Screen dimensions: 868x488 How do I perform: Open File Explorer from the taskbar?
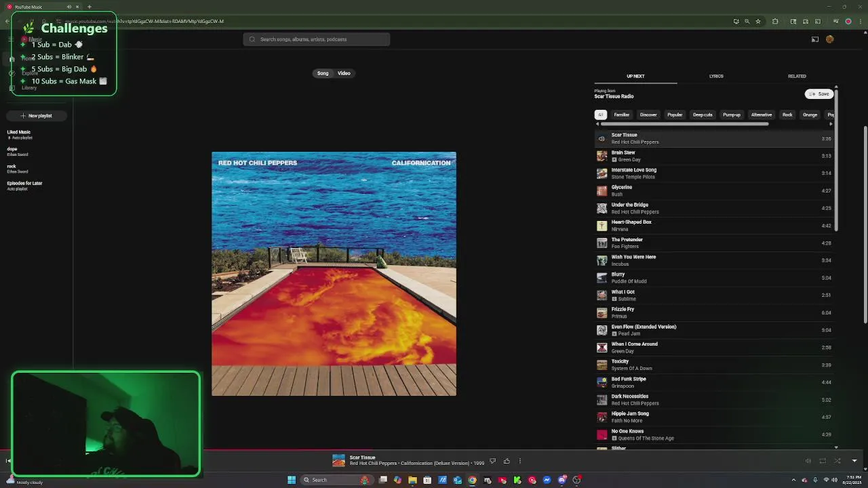click(x=412, y=480)
